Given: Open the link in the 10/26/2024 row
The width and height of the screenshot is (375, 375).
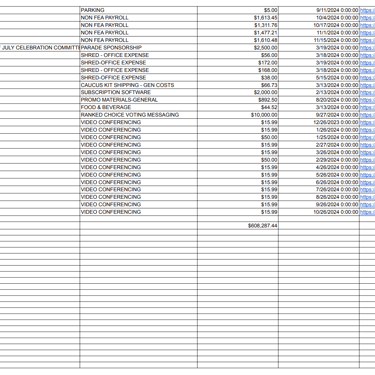Looking at the screenshot, I should [367, 212].
